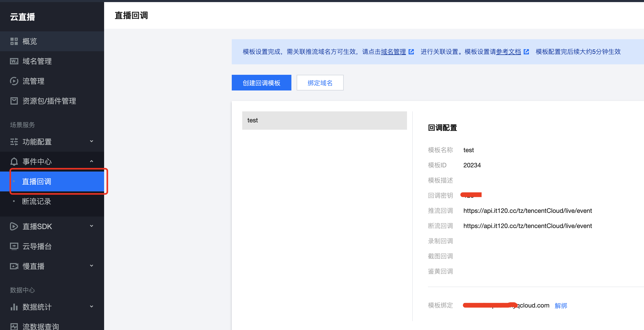Click the external link icon after 参考文档
This screenshot has width=644, height=330.
526,52
